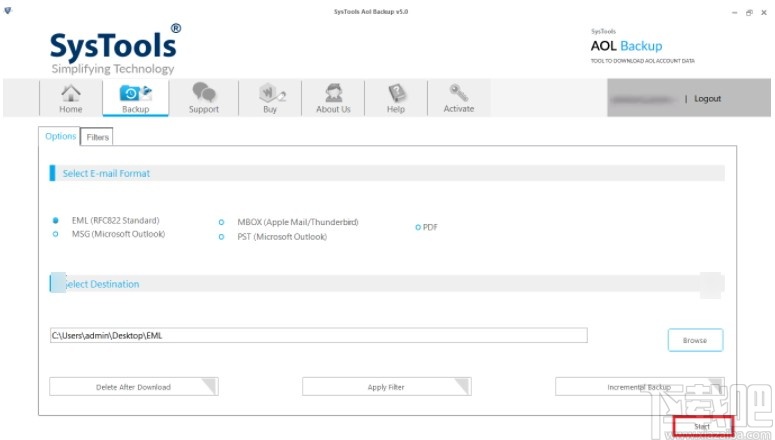Expand the Incremental Backup option
The width and height of the screenshot is (775, 440).
click(640, 387)
